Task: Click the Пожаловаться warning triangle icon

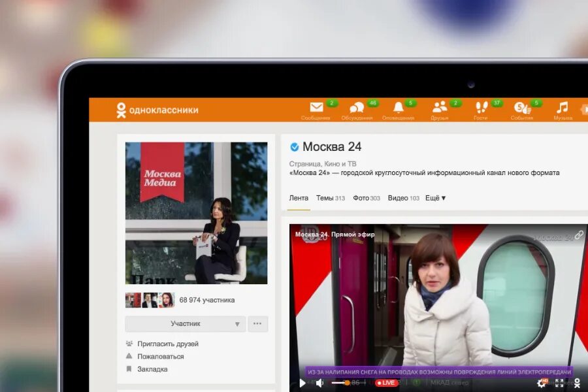Action: point(129,356)
